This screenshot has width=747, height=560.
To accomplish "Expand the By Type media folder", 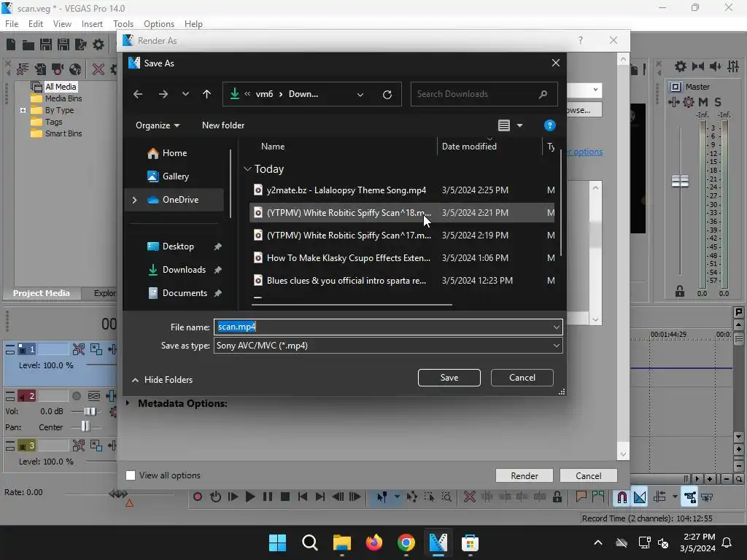I will point(23,110).
